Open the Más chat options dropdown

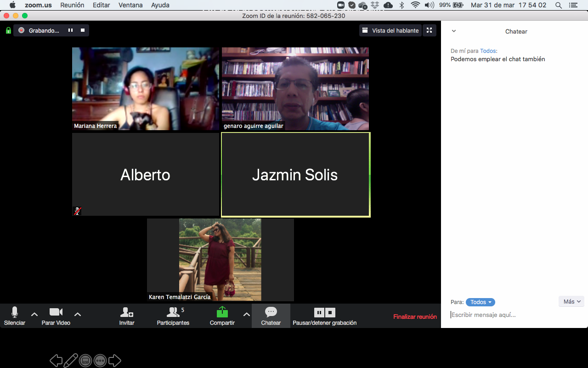click(571, 302)
